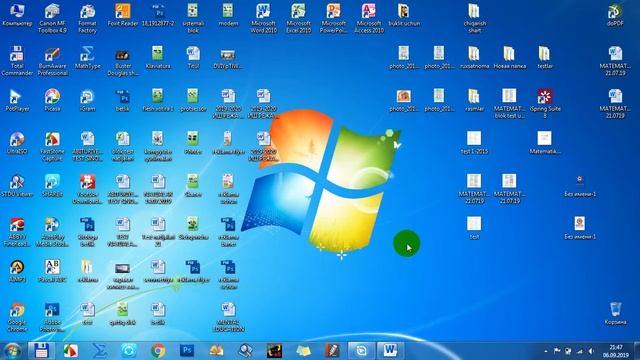The image size is (640, 360).
Task: Select the buklit uchun desktop item
Action: click(x=404, y=15)
